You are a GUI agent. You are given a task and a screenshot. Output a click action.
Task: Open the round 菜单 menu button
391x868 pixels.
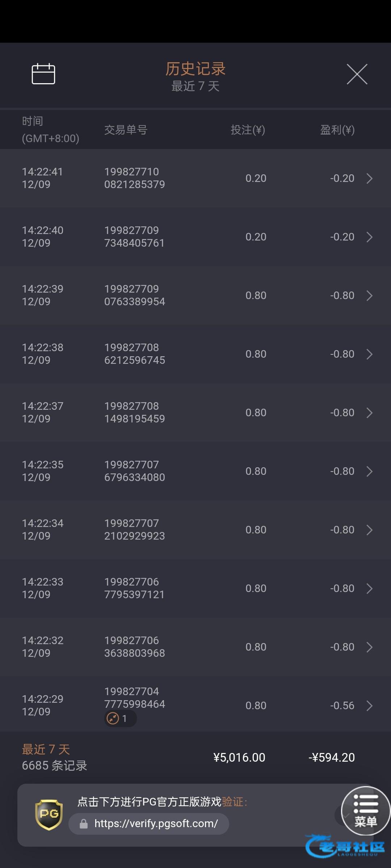[366, 811]
